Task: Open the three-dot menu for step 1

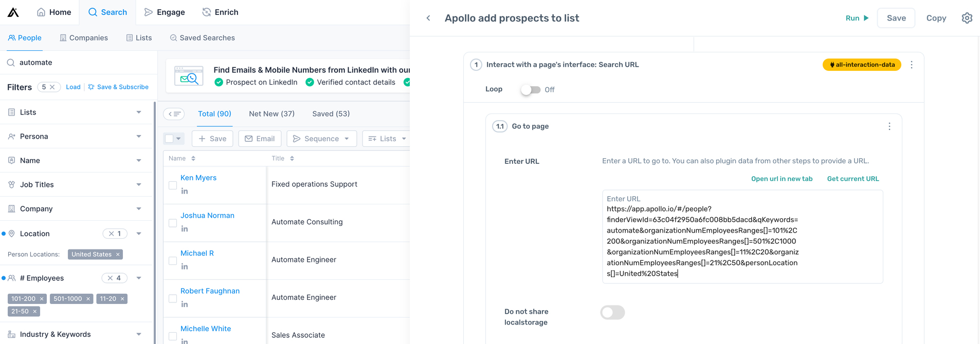Action: click(x=912, y=65)
